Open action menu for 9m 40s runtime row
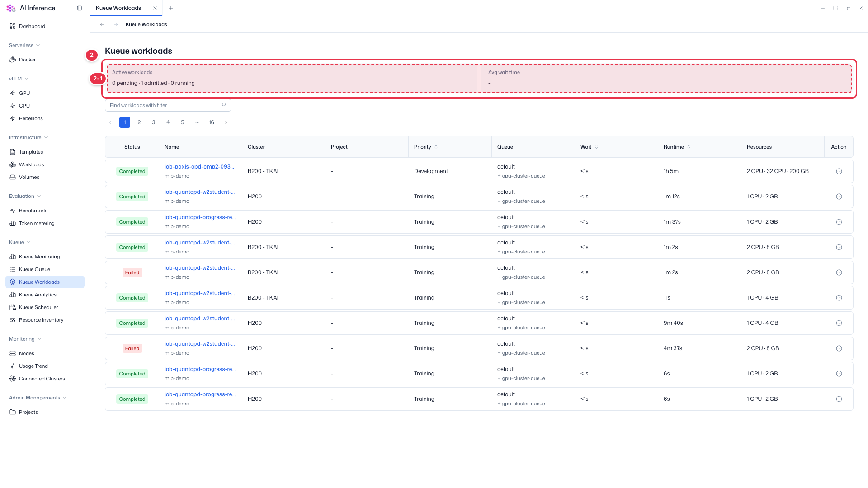The width and height of the screenshot is (868, 488). [x=839, y=323]
